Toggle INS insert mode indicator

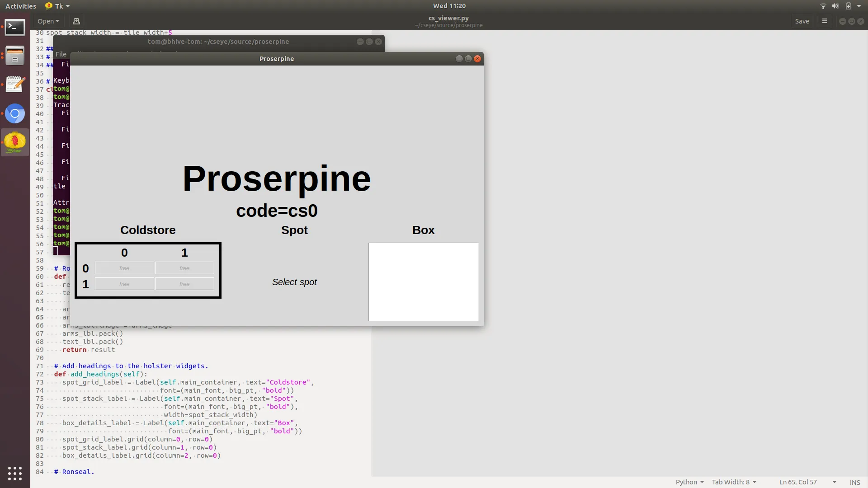coord(854,482)
